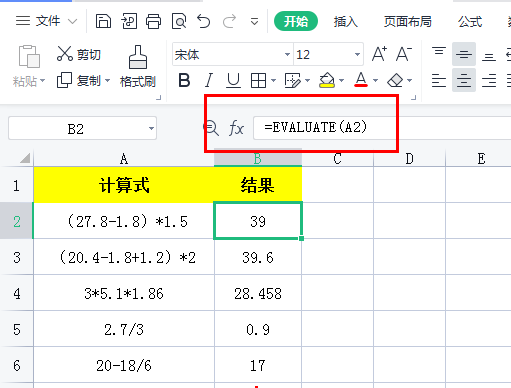Open font group dialog launcher
This screenshot has width=511, height=388.
tap(413, 98)
